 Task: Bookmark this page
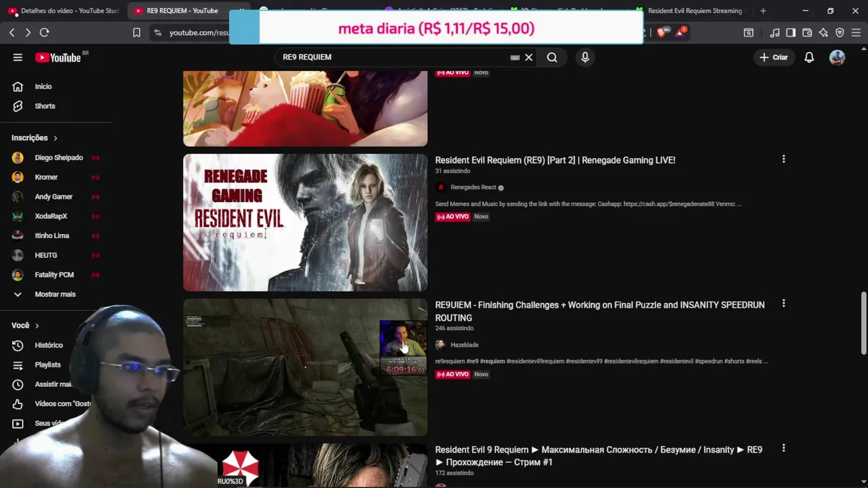(x=136, y=33)
